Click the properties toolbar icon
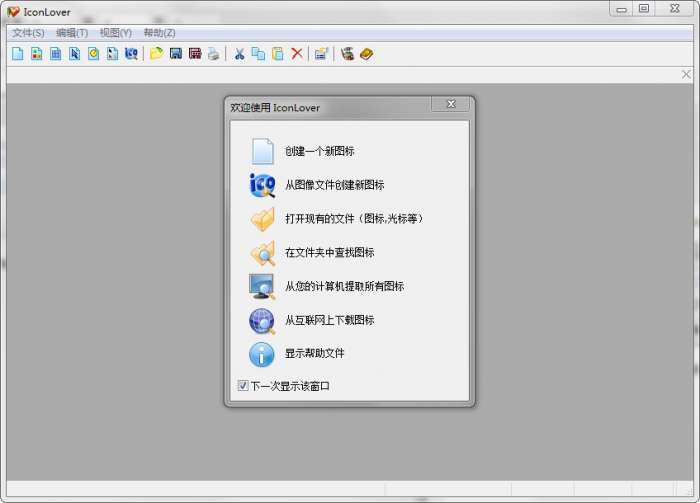700x503 pixels. [321, 54]
